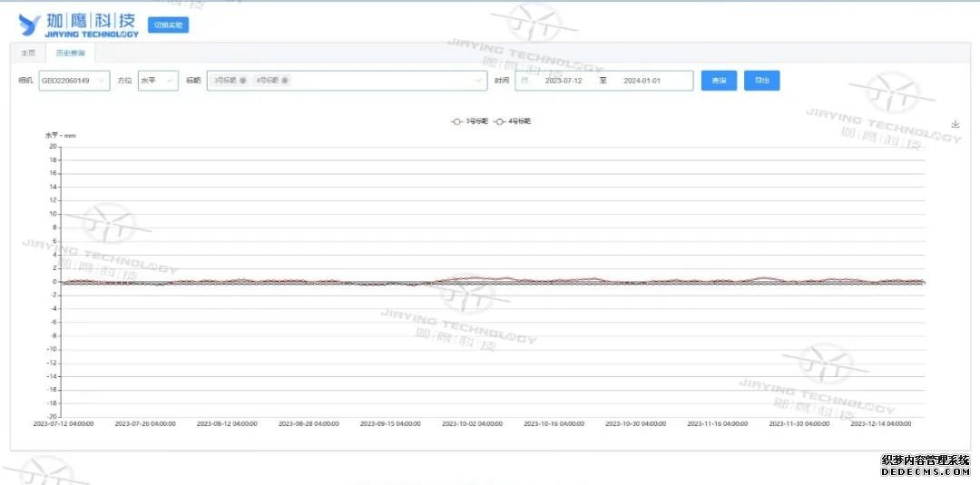980x485 pixels.
Task: Switch to the 主页 tab
Action: click(28, 53)
